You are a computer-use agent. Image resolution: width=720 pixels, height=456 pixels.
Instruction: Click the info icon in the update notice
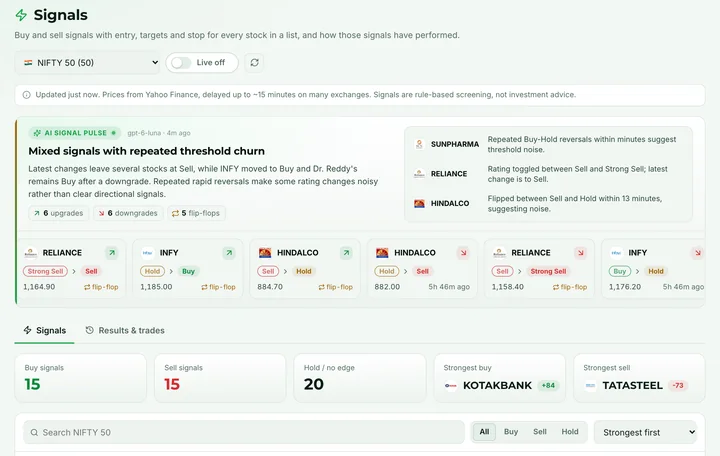tap(27, 95)
